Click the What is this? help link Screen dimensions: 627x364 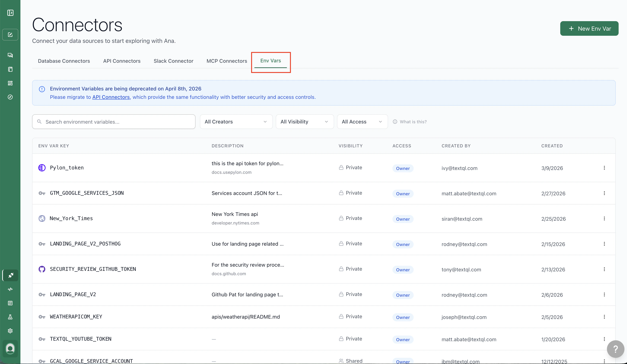click(410, 122)
